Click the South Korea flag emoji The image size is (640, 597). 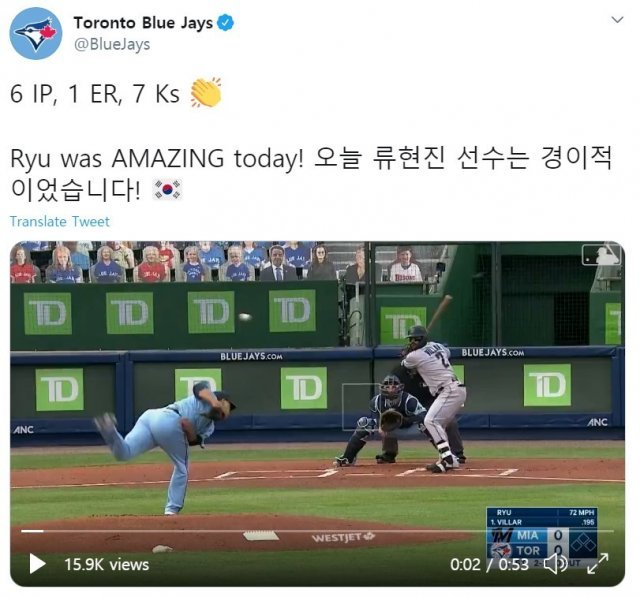point(167,190)
